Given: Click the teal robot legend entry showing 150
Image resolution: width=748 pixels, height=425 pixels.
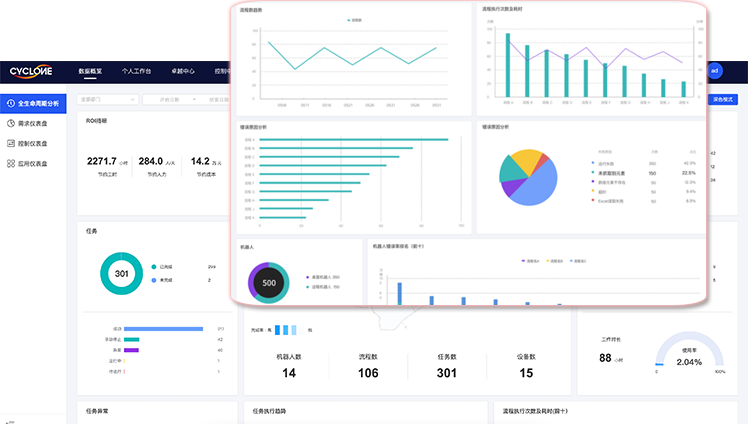Looking at the screenshot, I should coord(323,287).
